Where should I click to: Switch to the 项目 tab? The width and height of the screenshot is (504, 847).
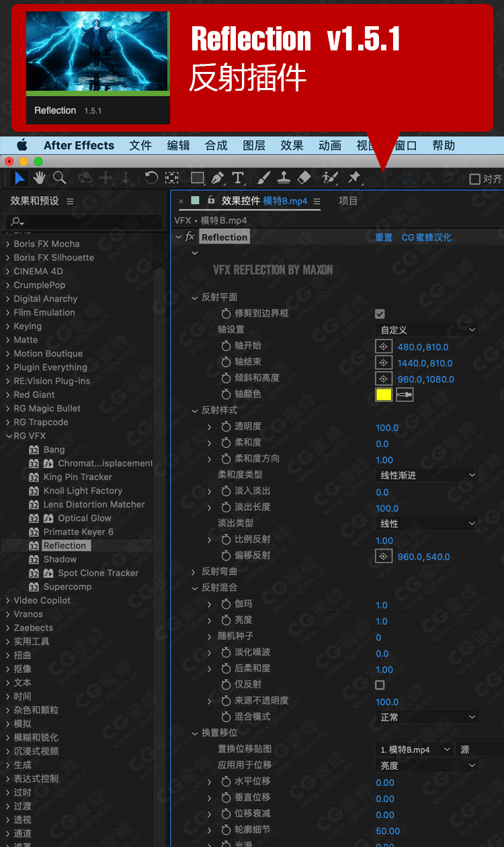pos(348,201)
